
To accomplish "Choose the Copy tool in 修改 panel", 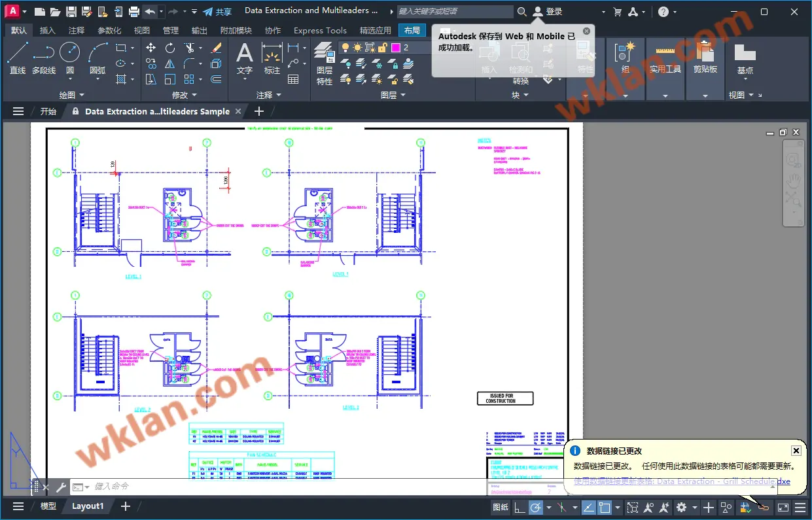I will [x=150, y=63].
